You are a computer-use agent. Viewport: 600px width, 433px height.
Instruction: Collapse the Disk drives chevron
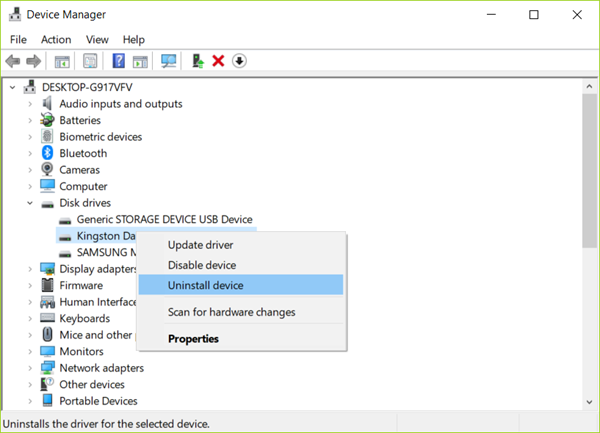click(30, 203)
